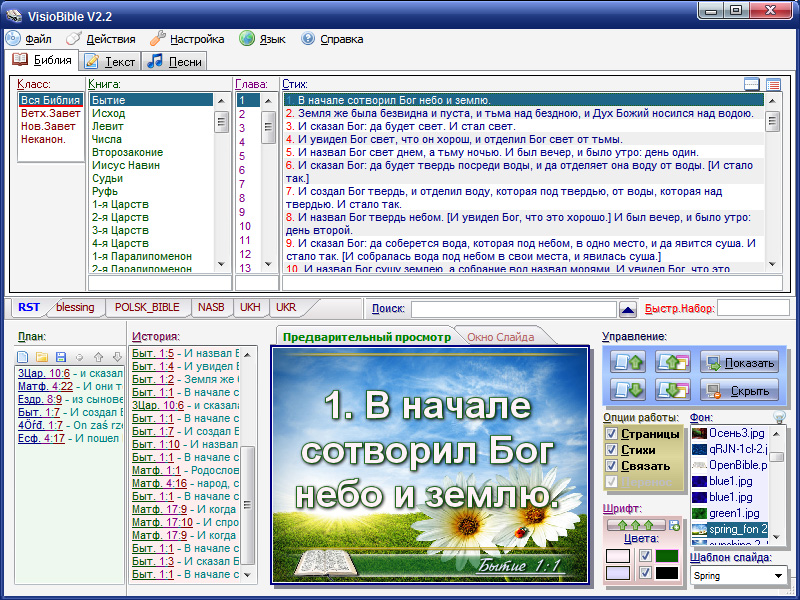Click the red list view icon above verses
Image resolution: width=800 pixels, height=600 pixels.
pyautogui.click(x=773, y=85)
